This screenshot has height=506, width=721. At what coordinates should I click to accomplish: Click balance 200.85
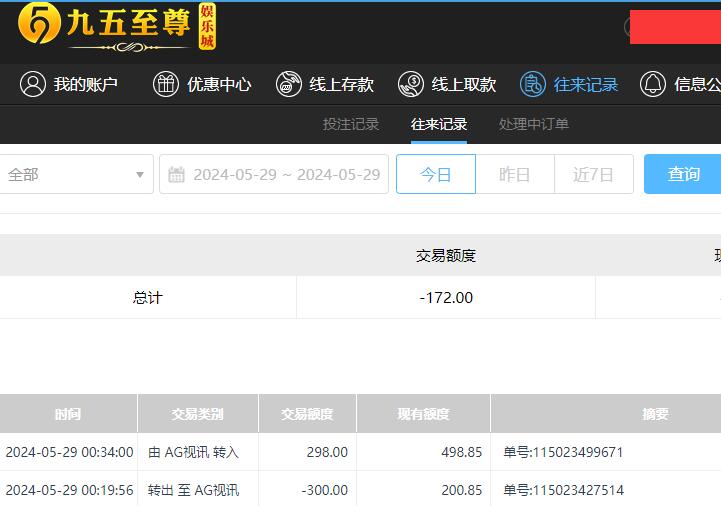pyautogui.click(x=462, y=490)
